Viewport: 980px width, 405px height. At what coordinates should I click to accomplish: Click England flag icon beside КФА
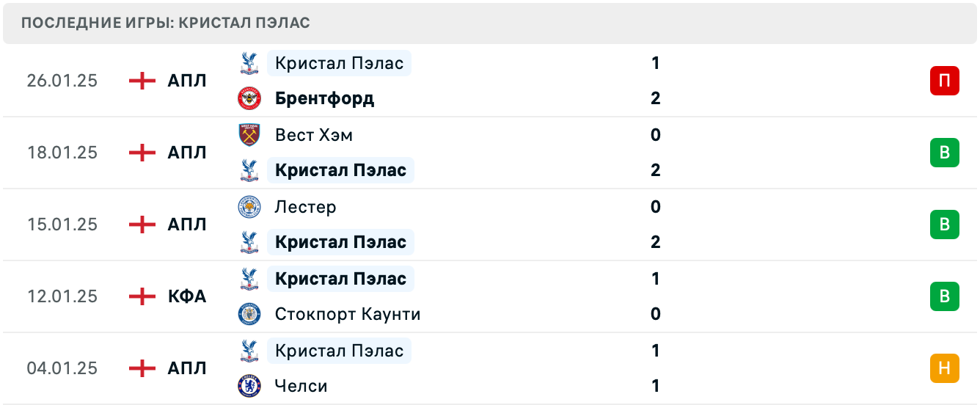pyautogui.click(x=142, y=296)
